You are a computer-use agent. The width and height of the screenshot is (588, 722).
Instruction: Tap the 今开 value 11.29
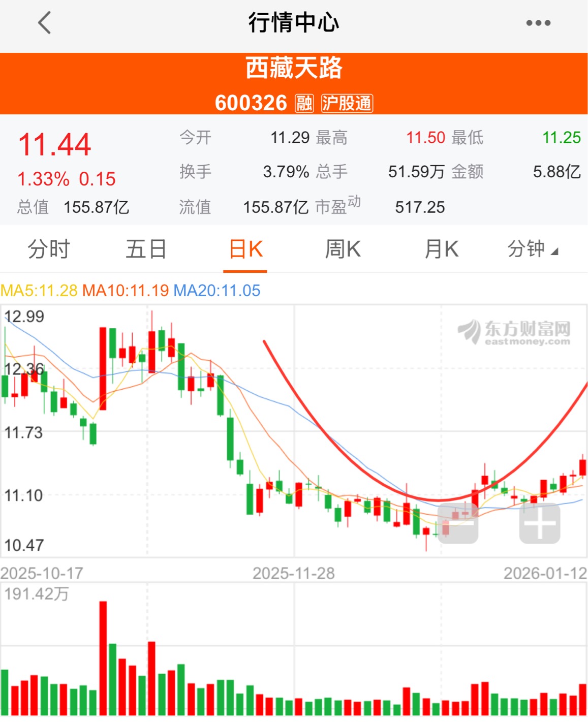pos(290,138)
